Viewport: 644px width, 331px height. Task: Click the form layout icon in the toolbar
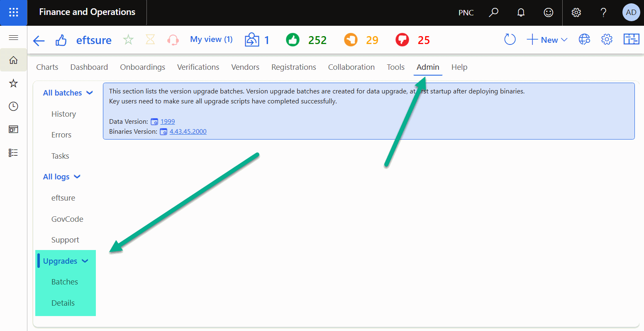click(x=631, y=40)
